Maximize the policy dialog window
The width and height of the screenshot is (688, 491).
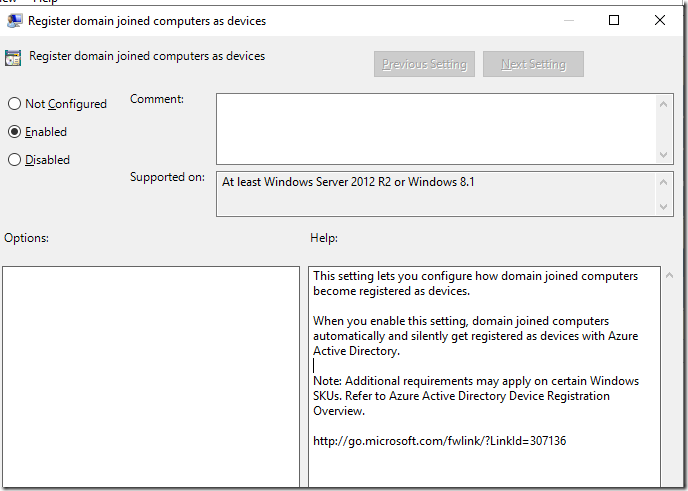point(614,20)
